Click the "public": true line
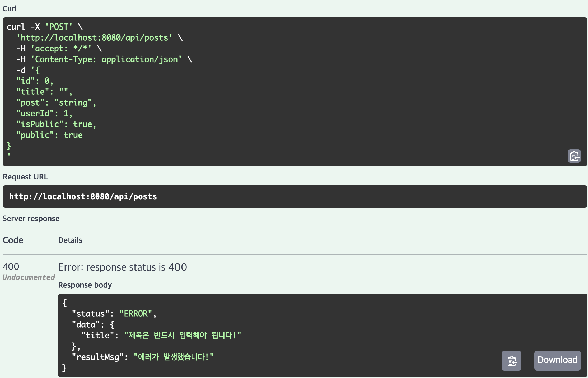This screenshot has height=378, width=588. click(x=49, y=135)
